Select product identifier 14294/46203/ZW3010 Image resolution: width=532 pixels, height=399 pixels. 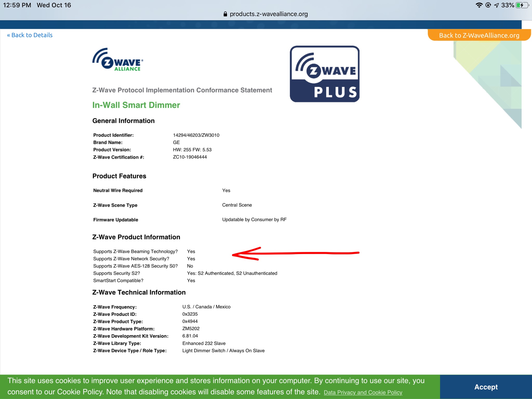pyautogui.click(x=196, y=135)
